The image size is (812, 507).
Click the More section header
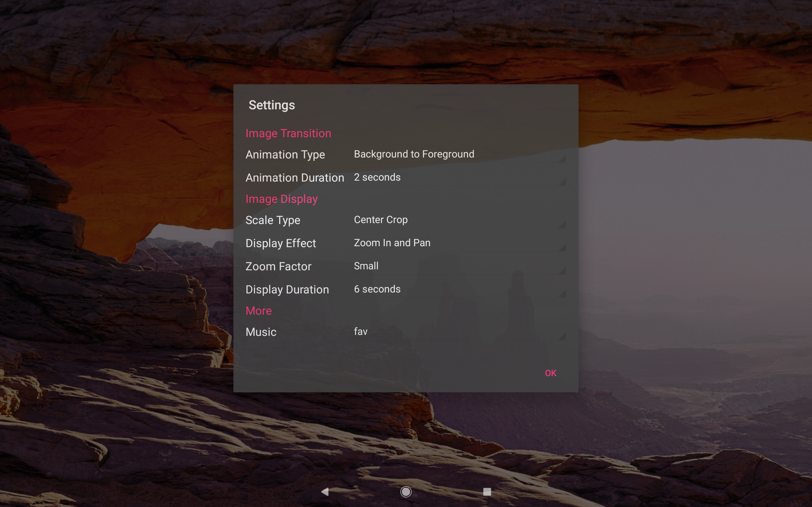[259, 311]
